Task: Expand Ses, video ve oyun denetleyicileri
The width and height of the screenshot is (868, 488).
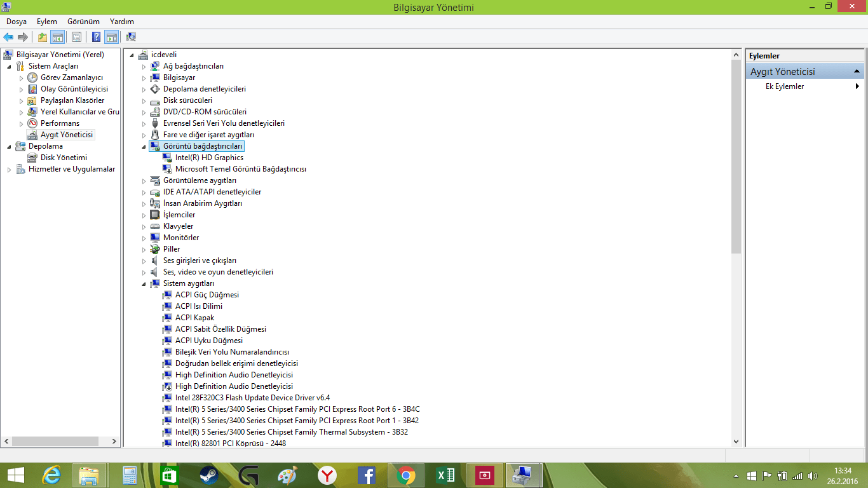Action: (x=144, y=273)
